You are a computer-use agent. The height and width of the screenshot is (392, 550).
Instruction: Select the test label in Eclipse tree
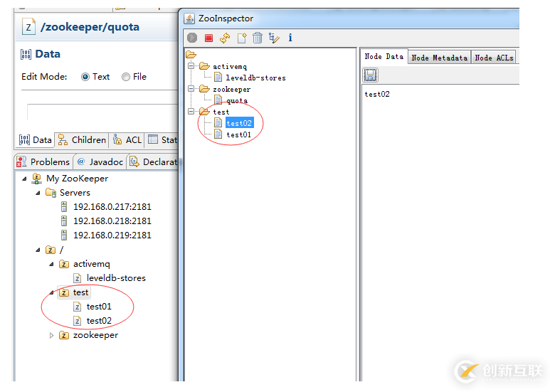pyautogui.click(x=80, y=292)
